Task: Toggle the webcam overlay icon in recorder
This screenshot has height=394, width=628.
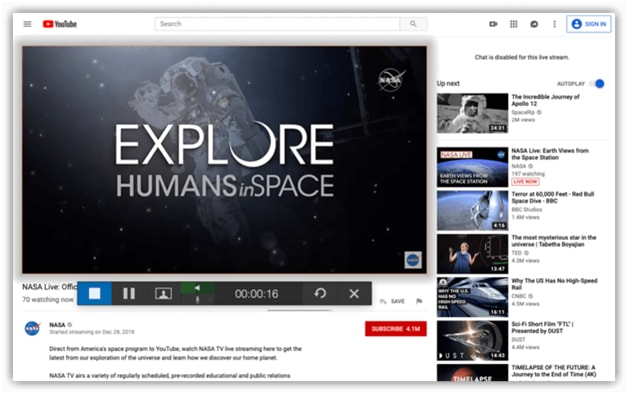Action: click(x=163, y=293)
